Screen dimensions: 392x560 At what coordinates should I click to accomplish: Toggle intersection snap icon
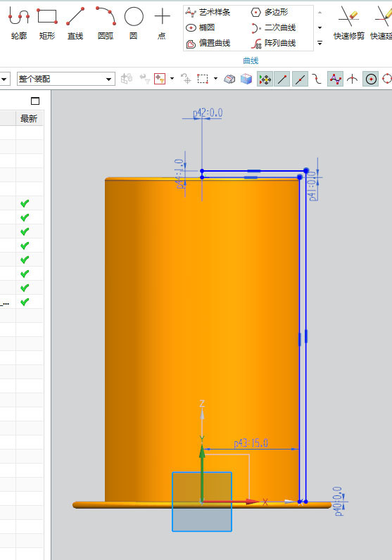click(x=353, y=79)
